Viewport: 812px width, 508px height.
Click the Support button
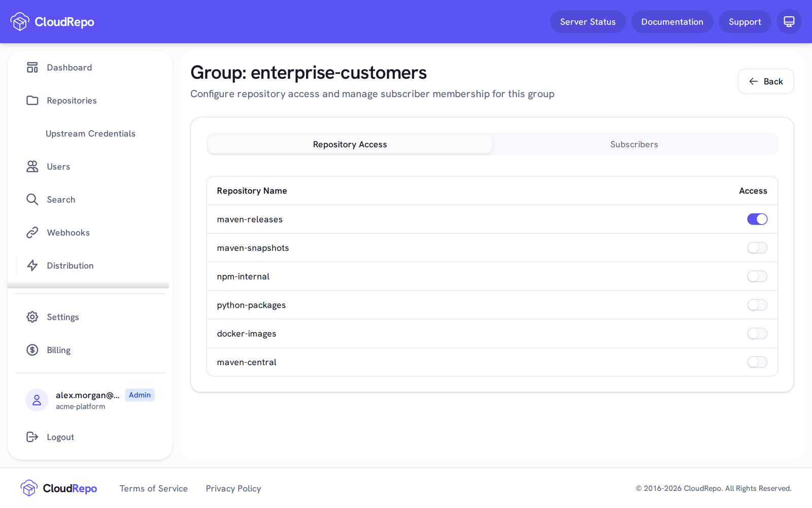tap(745, 22)
